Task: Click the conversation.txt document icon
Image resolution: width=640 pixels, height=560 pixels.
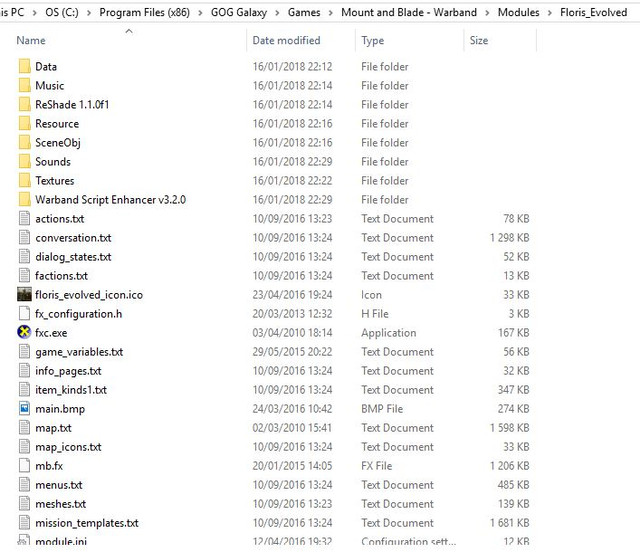Action: 24,238
